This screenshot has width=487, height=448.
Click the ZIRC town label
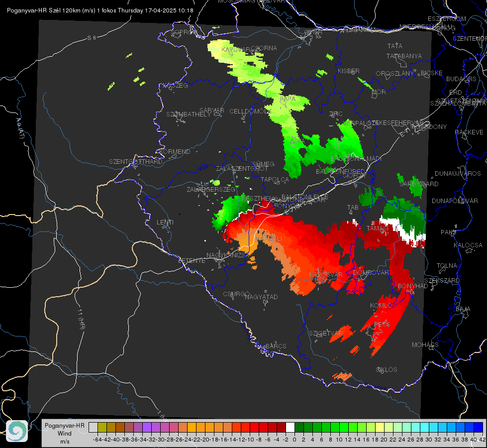336,114
